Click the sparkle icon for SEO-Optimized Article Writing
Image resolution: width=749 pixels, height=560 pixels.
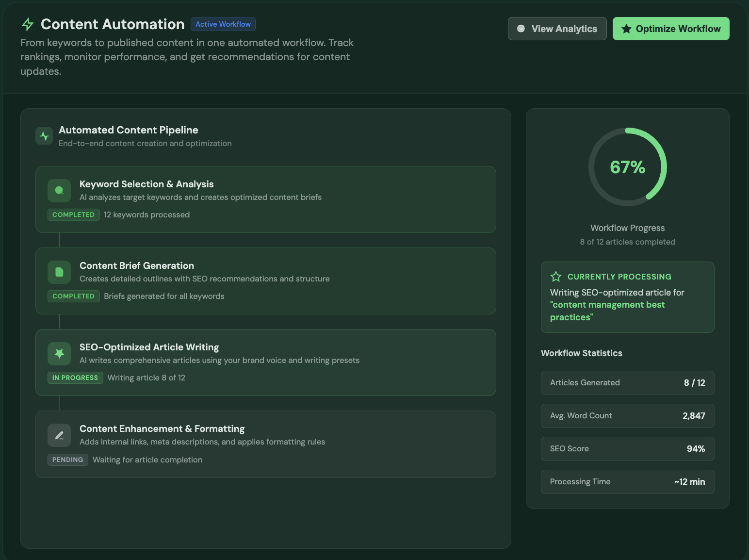(x=59, y=354)
